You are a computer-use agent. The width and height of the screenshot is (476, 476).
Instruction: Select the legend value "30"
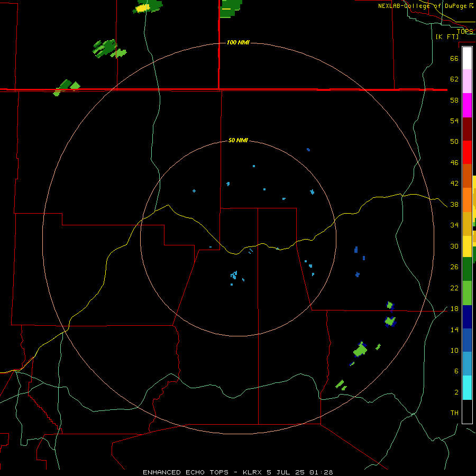(x=454, y=246)
